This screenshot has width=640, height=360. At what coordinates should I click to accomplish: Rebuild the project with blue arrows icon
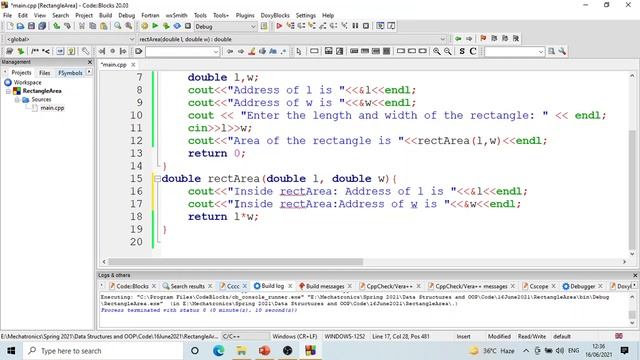coord(177,26)
